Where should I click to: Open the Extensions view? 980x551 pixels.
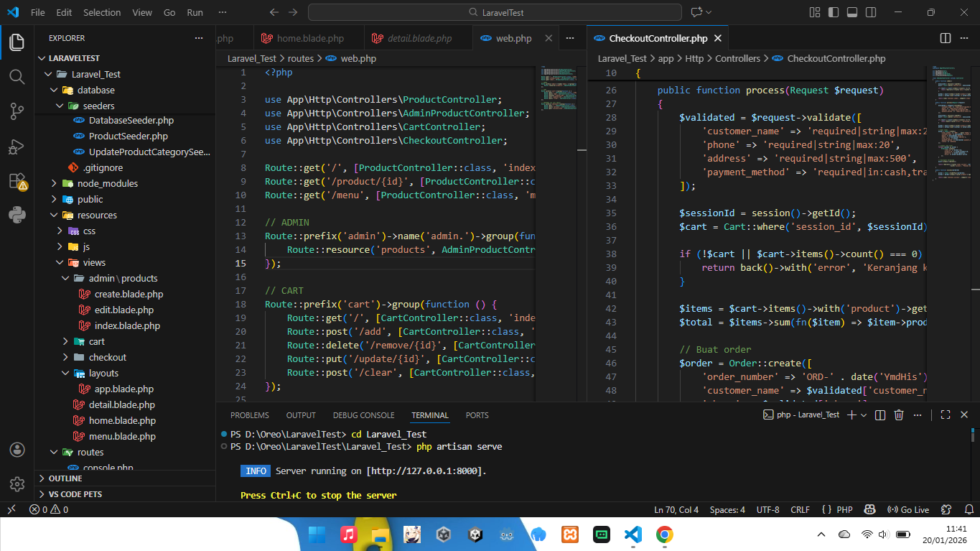(17, 180)
